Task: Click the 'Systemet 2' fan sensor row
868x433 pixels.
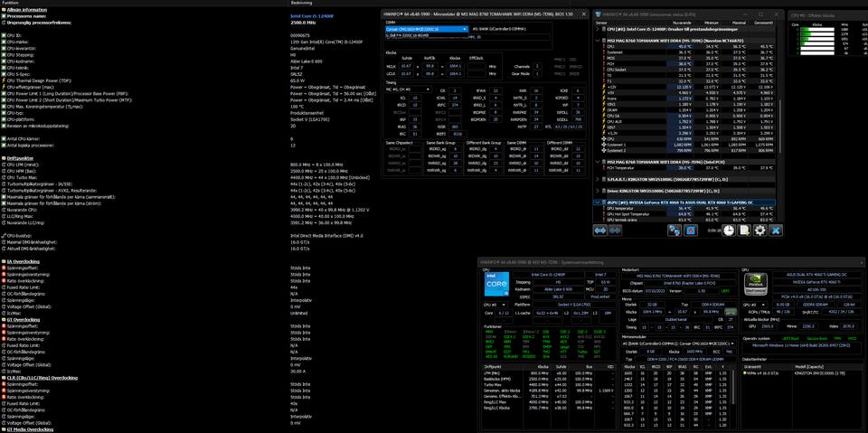Action: pyautogui.click(x=686, y=151)
